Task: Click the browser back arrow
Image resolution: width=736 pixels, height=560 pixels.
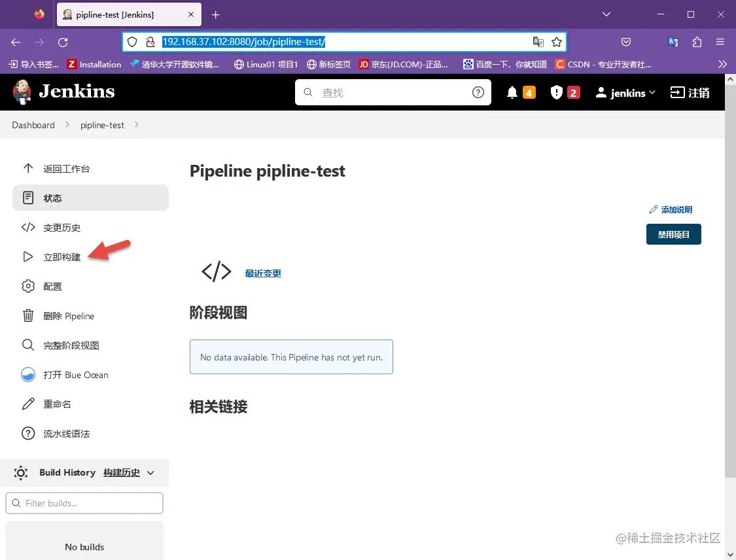Action: point(16,43)
